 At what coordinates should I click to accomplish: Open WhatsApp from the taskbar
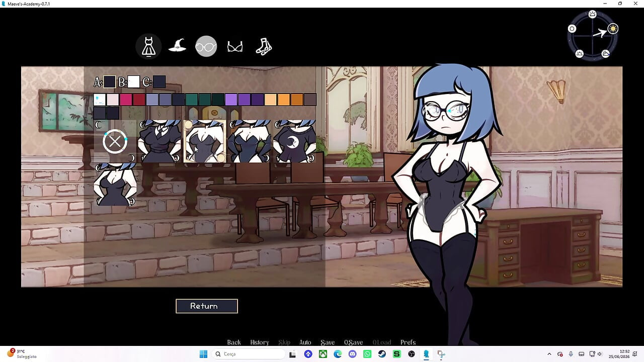[x=367, y=354]
